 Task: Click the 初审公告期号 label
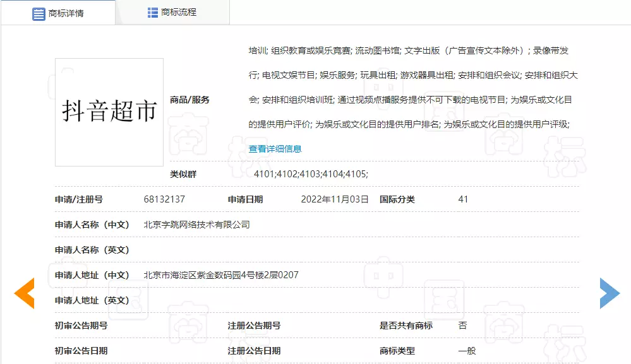coord(81,326)
